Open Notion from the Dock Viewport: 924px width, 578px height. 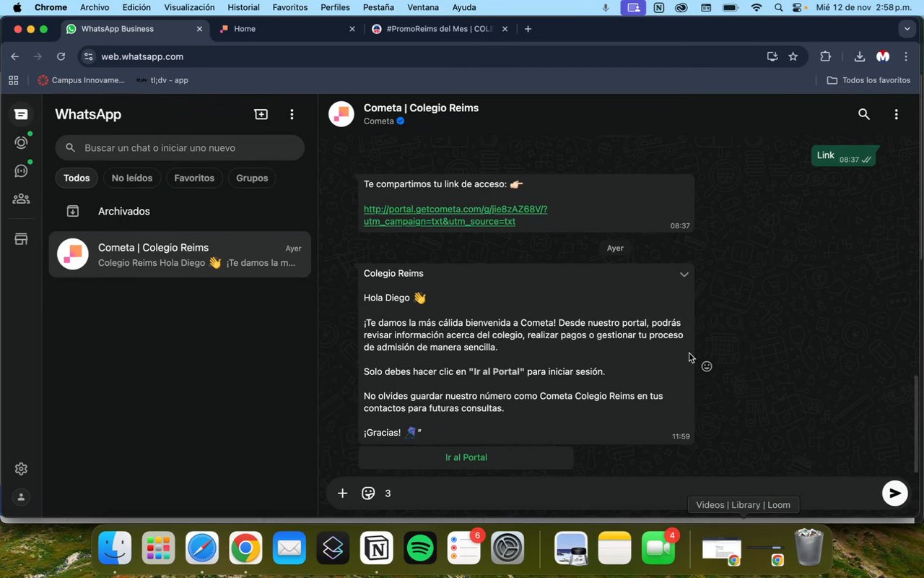[377, 549]
